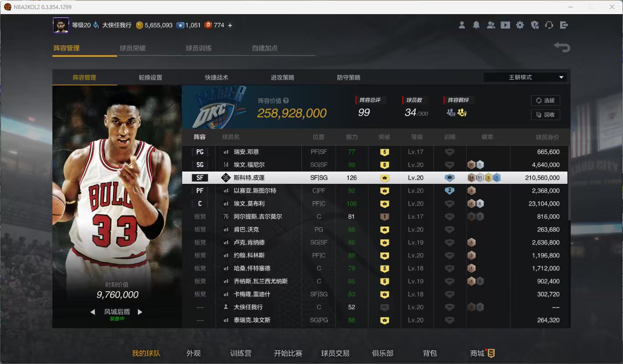
Task: Click the OKC team logo
Action: 219,107
